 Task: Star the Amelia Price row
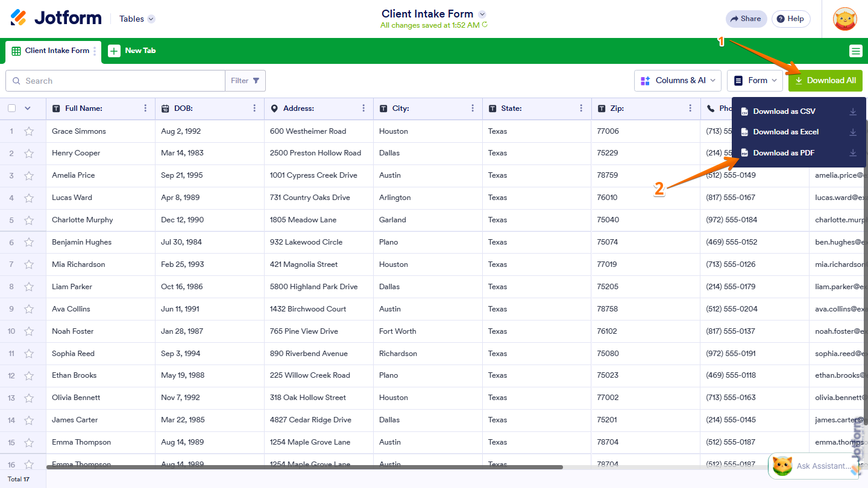29,176
